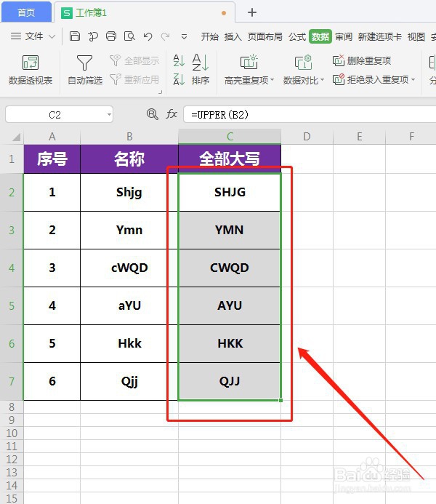
Task: Open the Sort (排序) dialog icon
Action: (201, 70)
